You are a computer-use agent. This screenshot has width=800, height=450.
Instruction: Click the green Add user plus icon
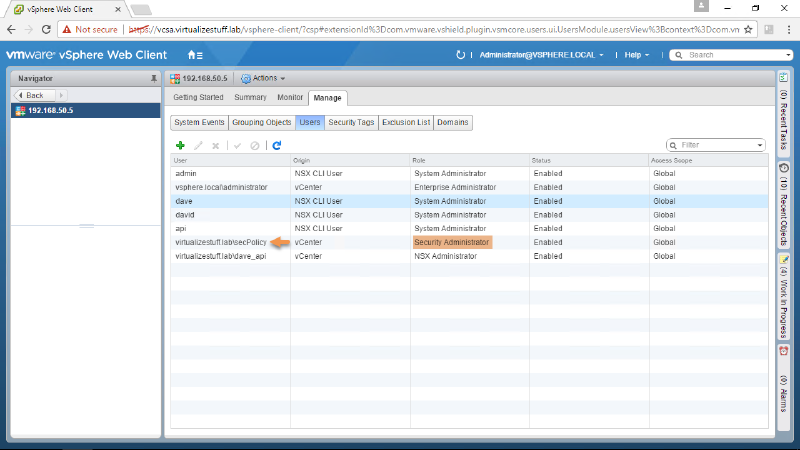click(180, 145)
